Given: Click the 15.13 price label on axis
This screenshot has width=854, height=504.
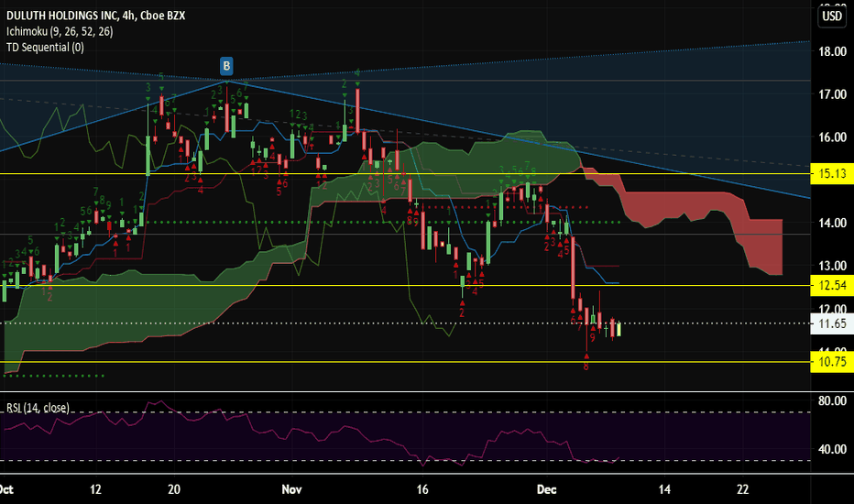Looking at the screenshot, I should pos(831,173).
